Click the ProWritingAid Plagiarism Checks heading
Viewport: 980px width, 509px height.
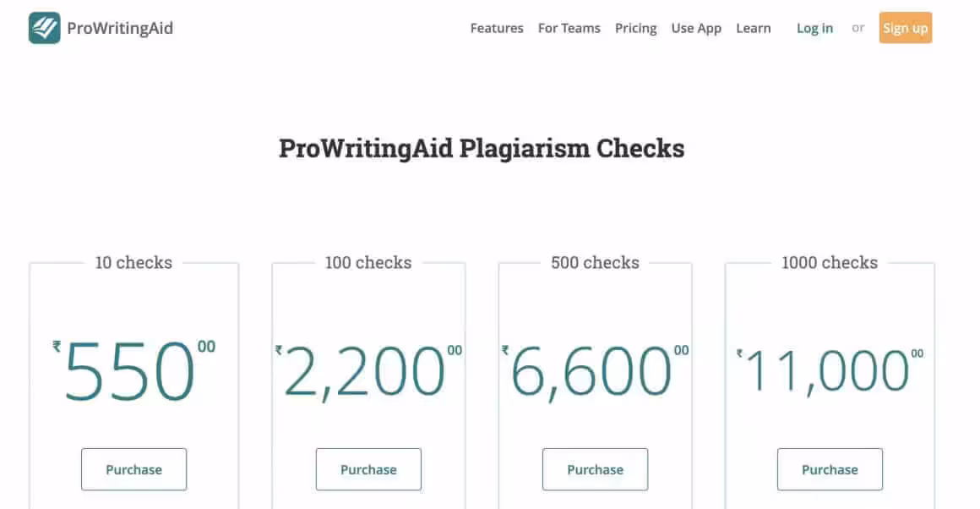[x=482, y=148]
